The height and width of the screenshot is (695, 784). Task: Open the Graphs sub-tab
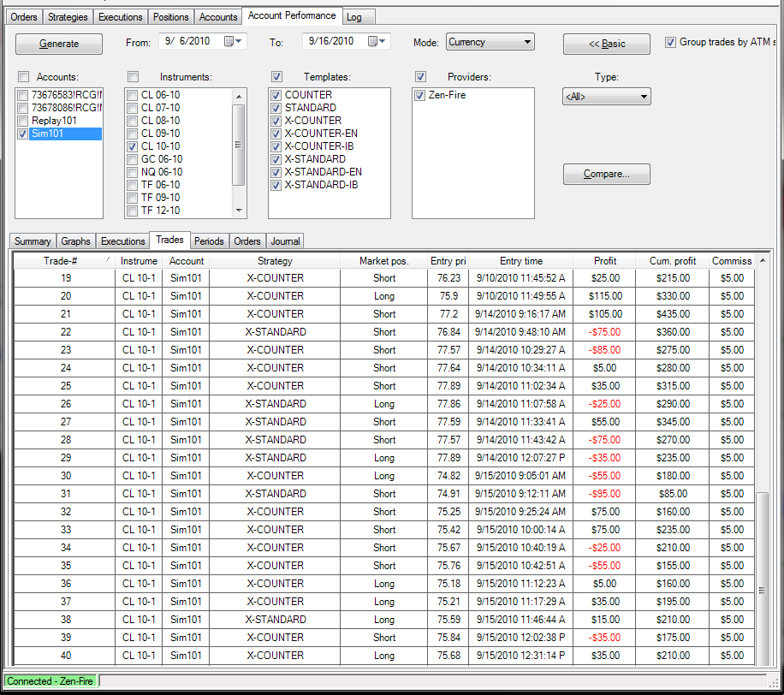click(x=76, y=241)
